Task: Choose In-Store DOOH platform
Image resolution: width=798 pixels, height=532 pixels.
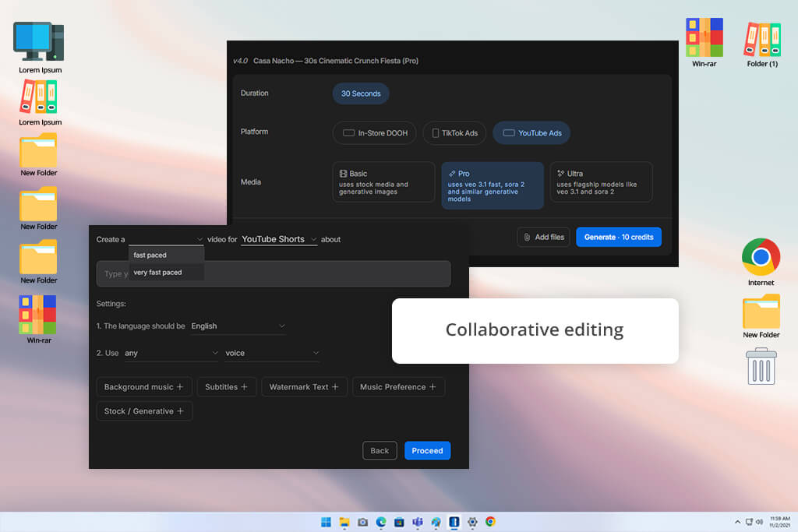Action: (x=375, y=132)
